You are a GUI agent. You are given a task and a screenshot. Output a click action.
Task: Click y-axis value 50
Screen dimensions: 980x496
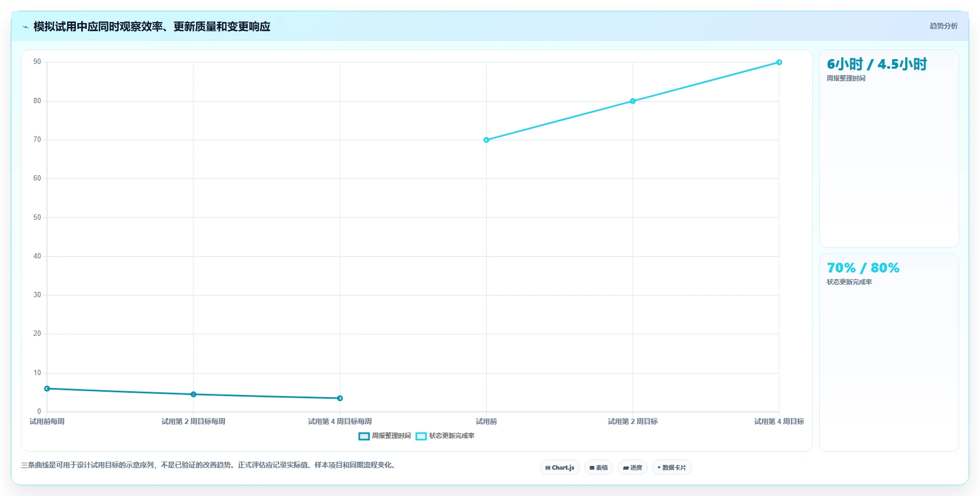pyautogui.click(x=37, y=218)
